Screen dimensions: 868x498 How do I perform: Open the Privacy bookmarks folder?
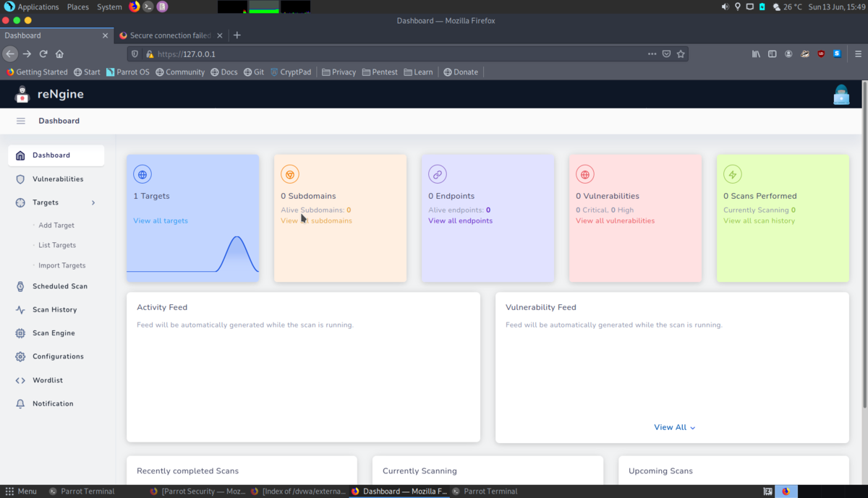[x=339, y=72]
